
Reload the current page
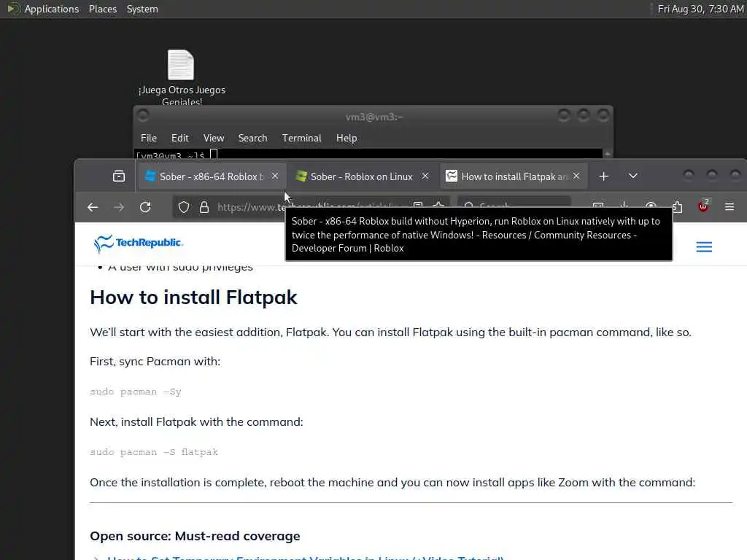tap(145, 207)
